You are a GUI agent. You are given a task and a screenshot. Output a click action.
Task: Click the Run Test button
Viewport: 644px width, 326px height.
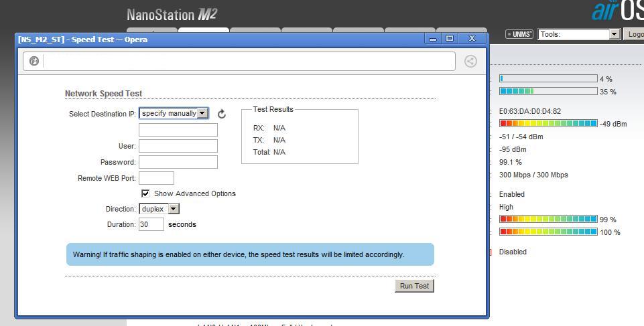(x=414, y=286)
